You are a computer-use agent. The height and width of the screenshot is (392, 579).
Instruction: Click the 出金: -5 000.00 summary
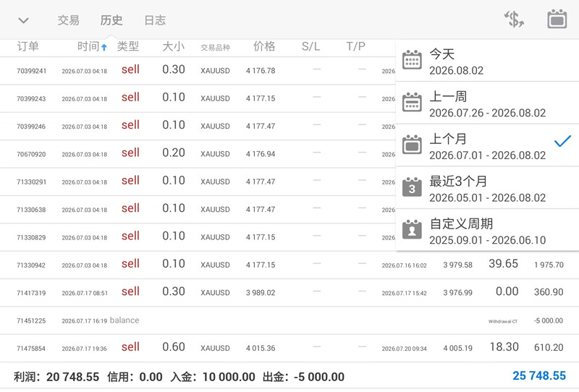[303, 377]
